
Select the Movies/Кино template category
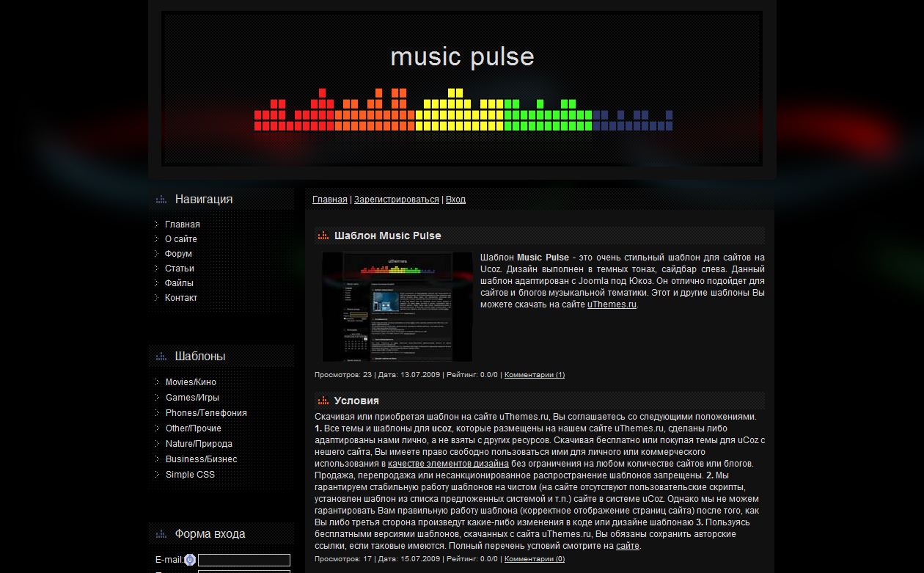(191, 382)
